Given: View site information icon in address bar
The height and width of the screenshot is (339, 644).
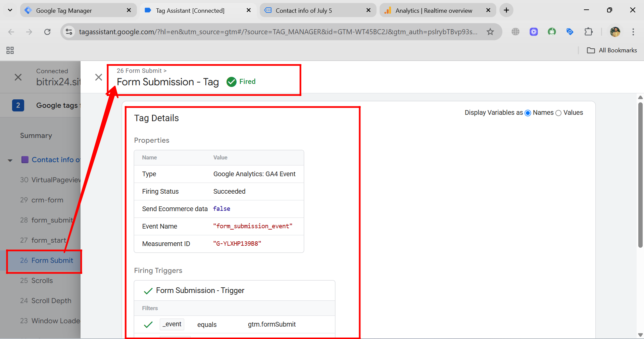Looking at the screenshot, I should click(69, 32).
